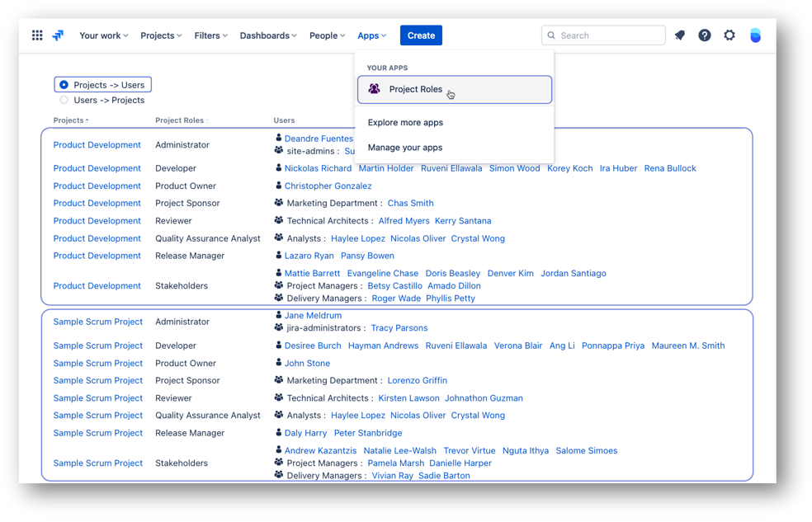This screenshot has width=812, height=522.
Task: Click the Project Roles app icon
Action: coord(374,88)
